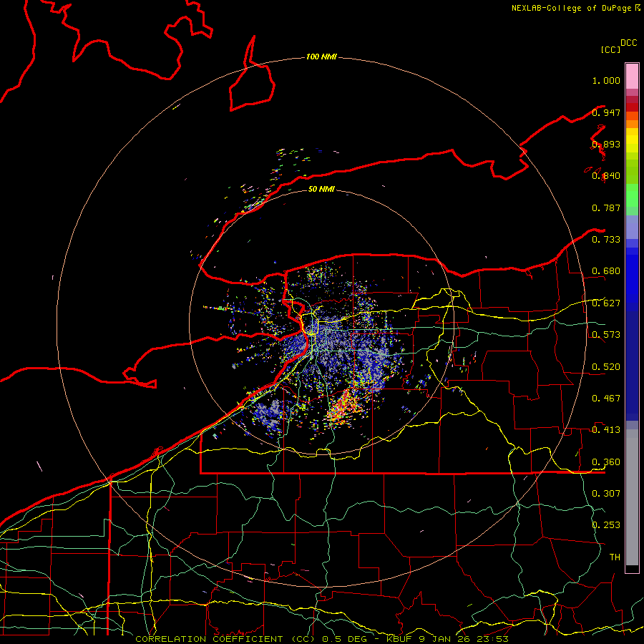Click the 0.787 scale value

coord(606,208)
